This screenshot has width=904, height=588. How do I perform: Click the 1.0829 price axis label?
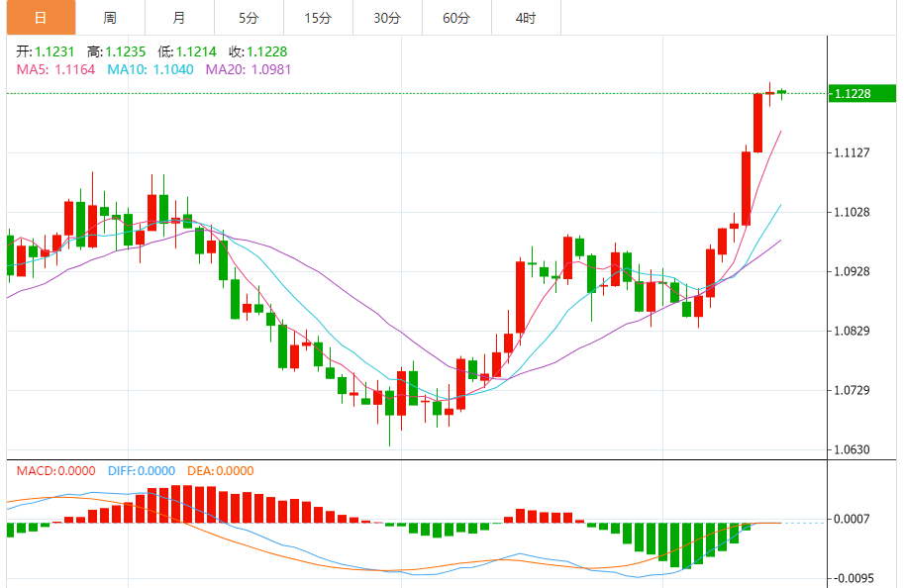(x=852, y=331)
